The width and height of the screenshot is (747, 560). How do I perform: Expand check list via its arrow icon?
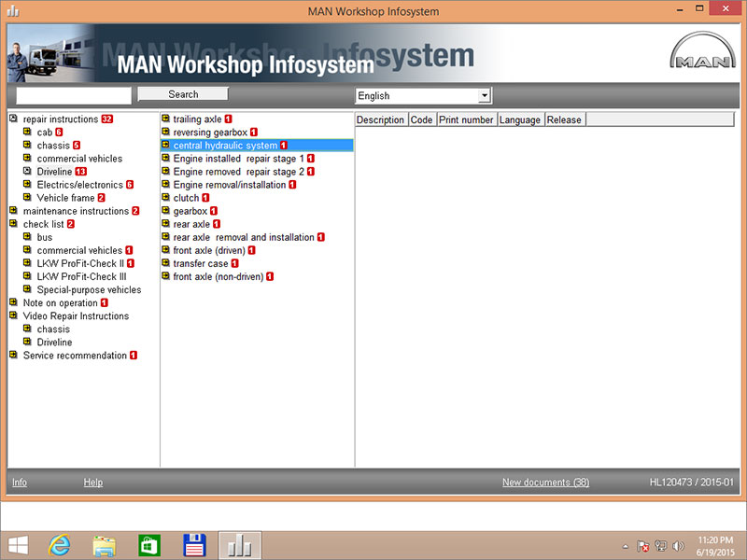tap(13, 223)
